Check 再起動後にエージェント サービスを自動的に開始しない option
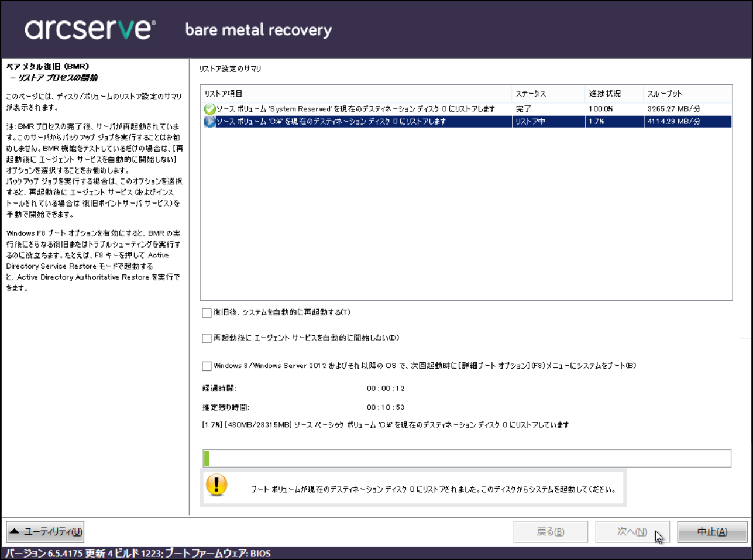Screen dimensions: 753x560 click(207, 338)
